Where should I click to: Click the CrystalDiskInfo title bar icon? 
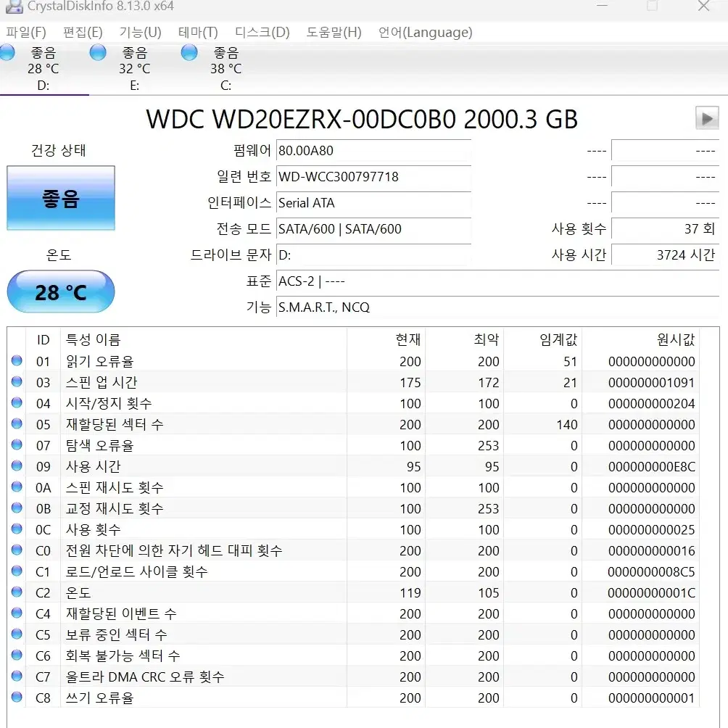point(14,6)
